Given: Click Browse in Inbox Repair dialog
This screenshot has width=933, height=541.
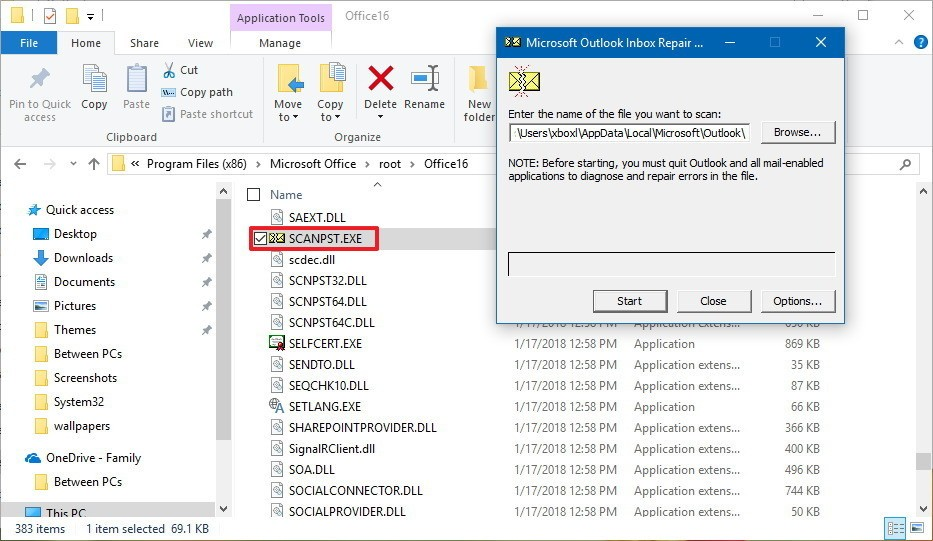Looking at the screenshot, I should coord(797,132).
